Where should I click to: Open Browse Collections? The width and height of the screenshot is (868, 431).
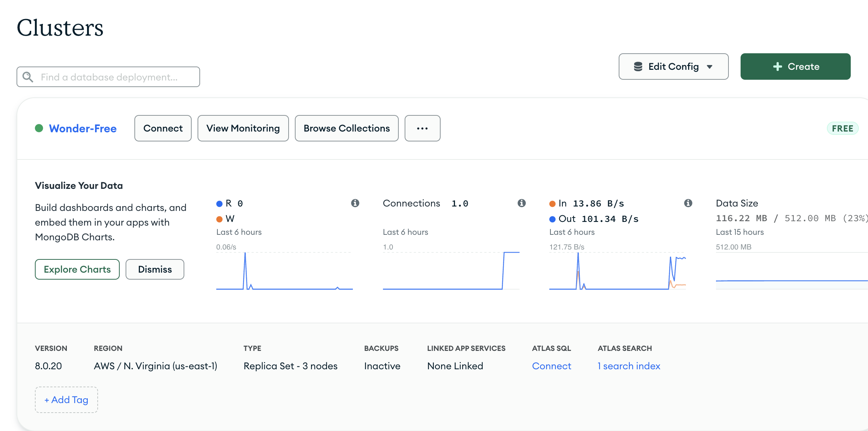pyautogui.click(x=347, y=128)
